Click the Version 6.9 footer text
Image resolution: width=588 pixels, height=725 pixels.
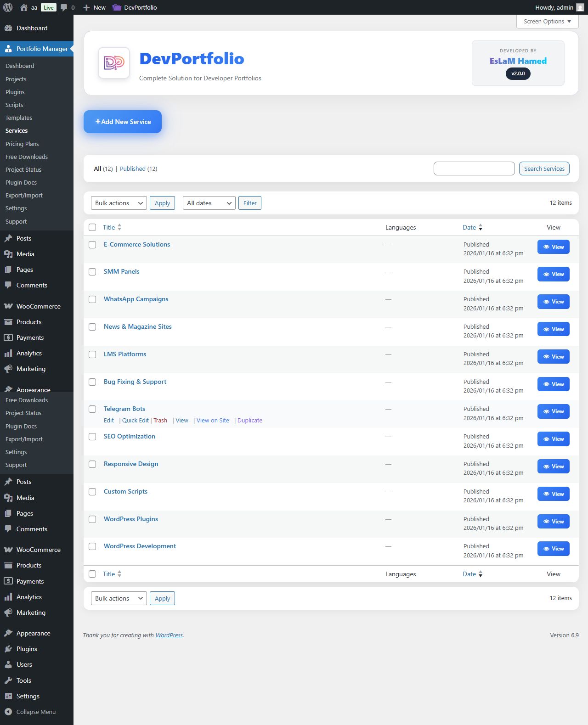click(564, 635)
